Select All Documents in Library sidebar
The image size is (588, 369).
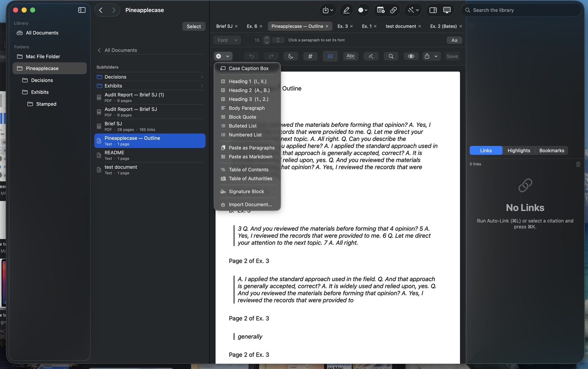click(x=50, y=33)
